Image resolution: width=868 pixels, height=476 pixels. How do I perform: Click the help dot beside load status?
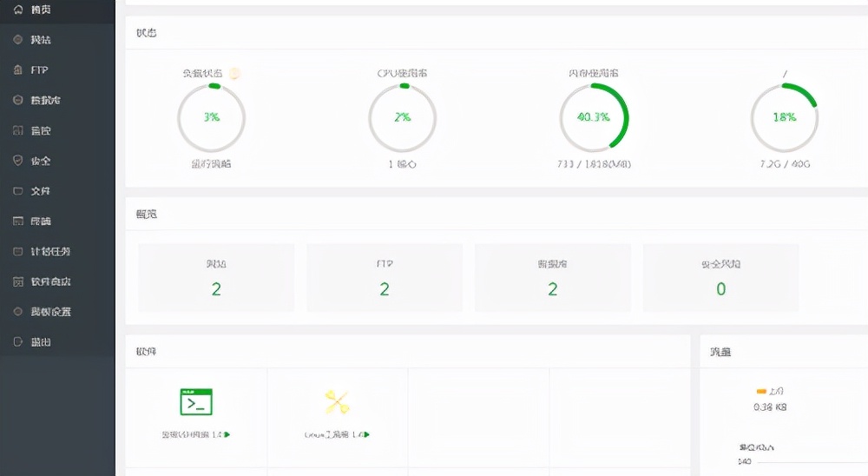(x=234, y=73)
